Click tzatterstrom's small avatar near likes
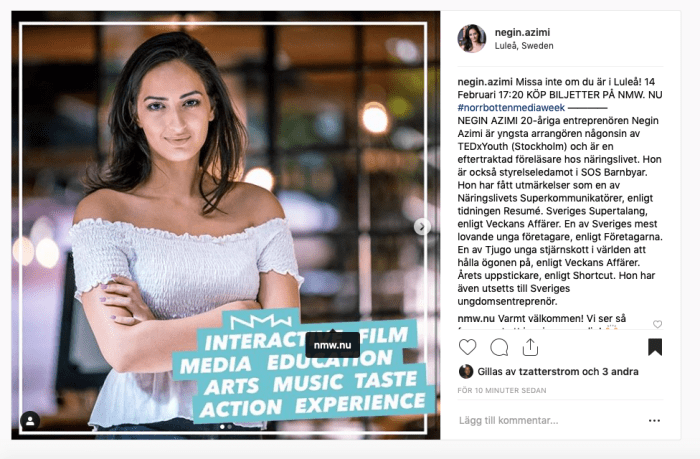 click(x=466, y=371)
